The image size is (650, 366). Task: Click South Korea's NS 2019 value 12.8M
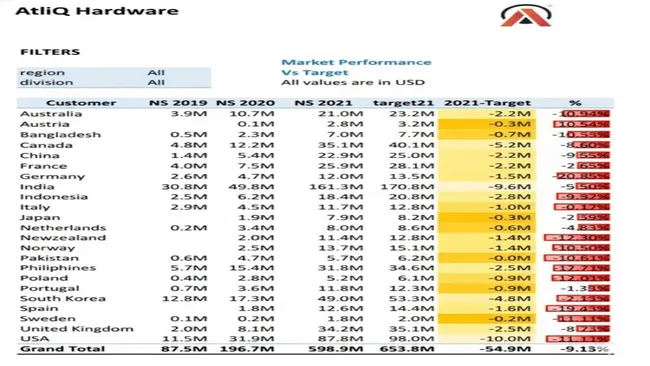click(x=184, y=298)
